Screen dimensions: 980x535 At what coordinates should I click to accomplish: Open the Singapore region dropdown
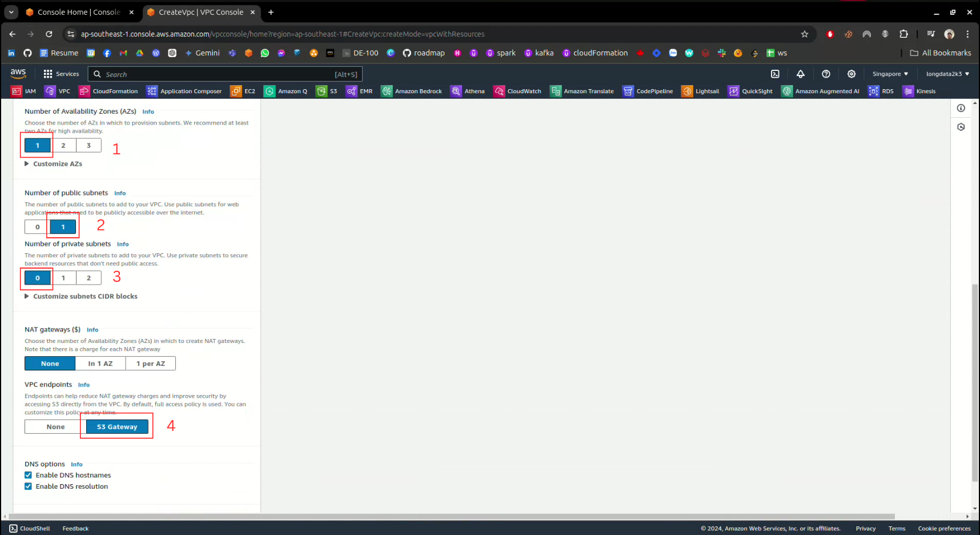(890, 74)
